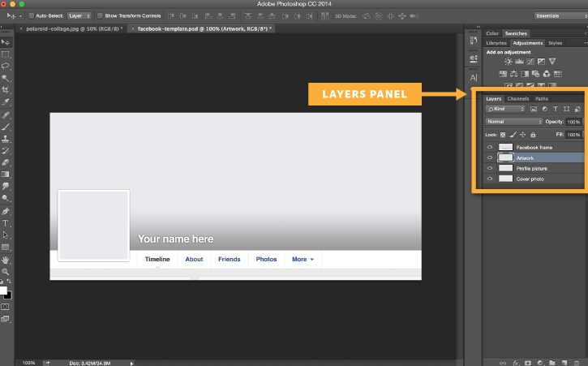This screenshot has width=588, height=366.
Task: Select the Horizontal Type tool
Action: pyautogui.click(x=6, y=222)
